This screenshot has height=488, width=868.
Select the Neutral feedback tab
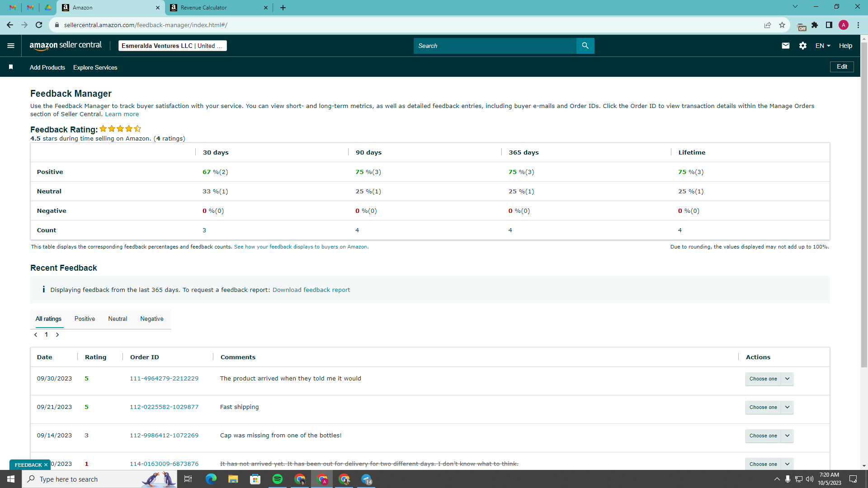pos(118,319)
